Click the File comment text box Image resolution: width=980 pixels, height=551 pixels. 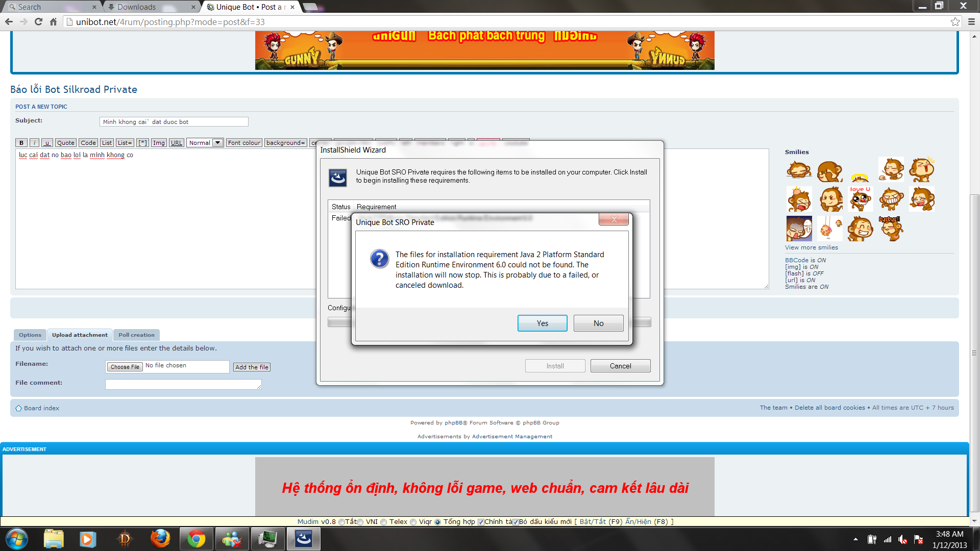[183, 384]
